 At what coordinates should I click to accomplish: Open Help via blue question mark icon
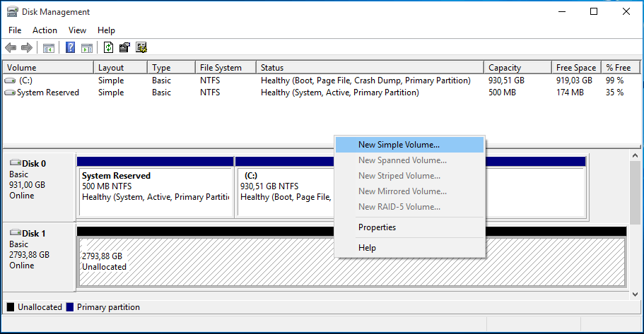coord(71,48)
